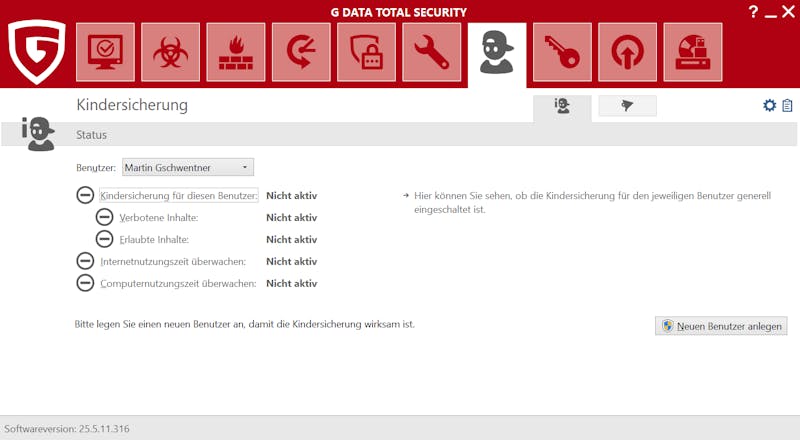Image resolution: width=800 pixels, height=440 pixels.
Task: Select the Kindersicherung child icon tab
Action: pos(497,54)
